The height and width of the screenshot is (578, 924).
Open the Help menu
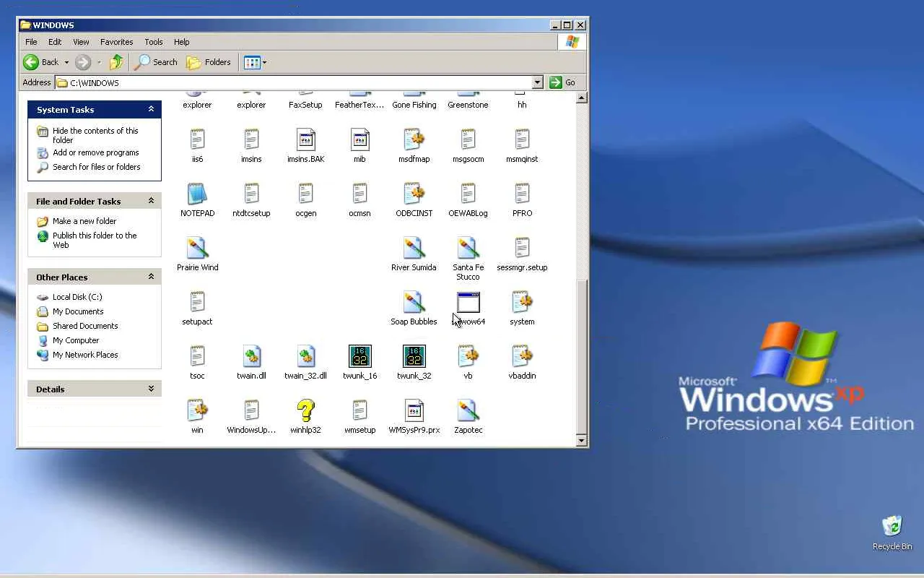(182, 42)
